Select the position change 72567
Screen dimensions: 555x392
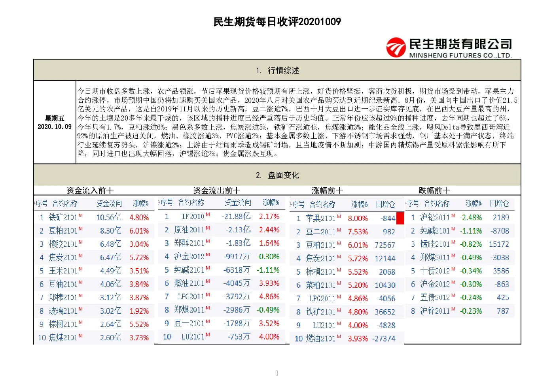click(385, 245)
